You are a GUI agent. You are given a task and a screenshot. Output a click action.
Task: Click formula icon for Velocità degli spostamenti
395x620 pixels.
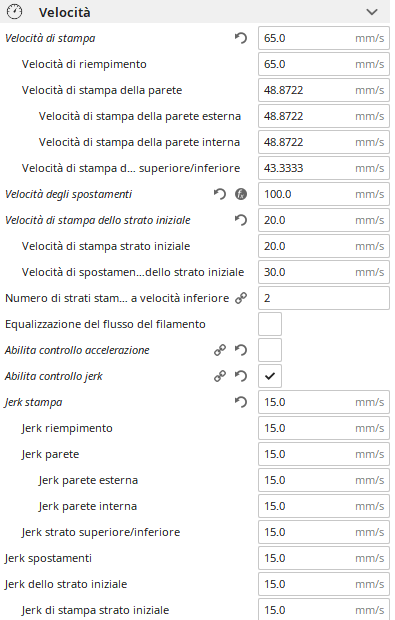pyautogui.click(x=241, y=194)
